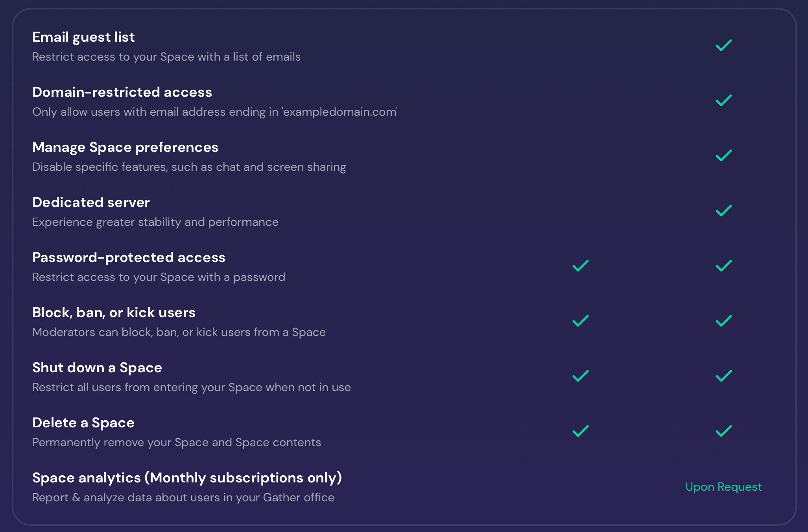Click the Space analytics (Monthly subscriptions only) heading

(x=187, y=478)
